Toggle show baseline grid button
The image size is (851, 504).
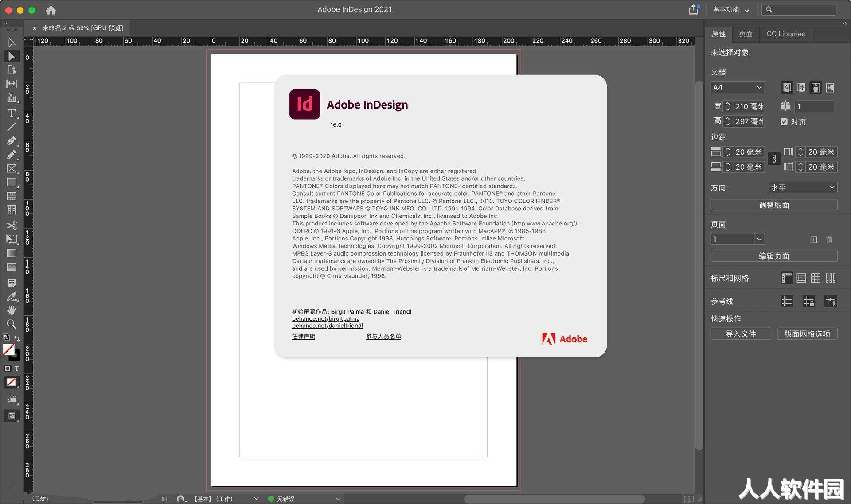(x=801, y=278)
